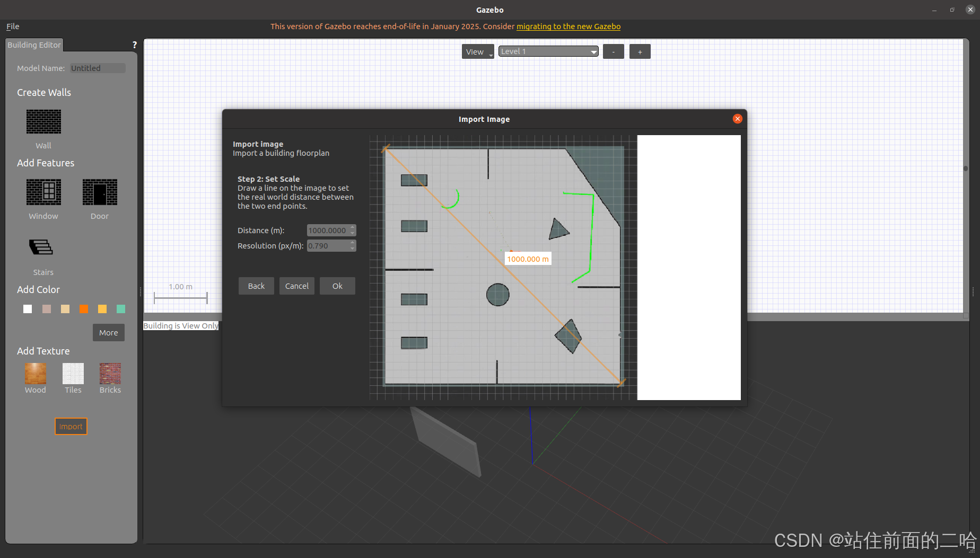The image size is (980, 558).
Task: Pick the dusty pink color swatch
Action: [47, 309]
